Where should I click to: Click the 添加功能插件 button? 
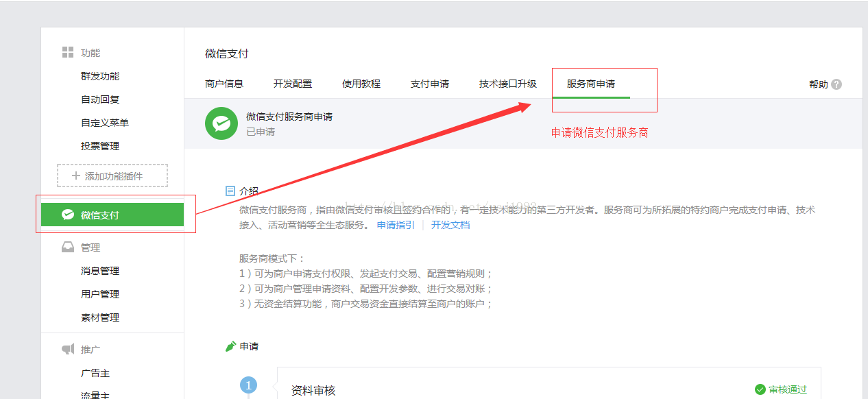coord(112,176)
